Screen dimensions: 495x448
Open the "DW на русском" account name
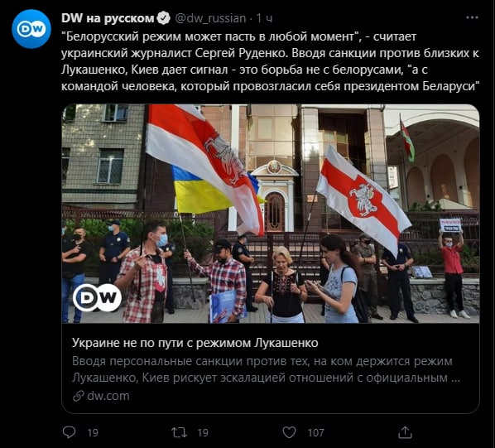point(108,18)
